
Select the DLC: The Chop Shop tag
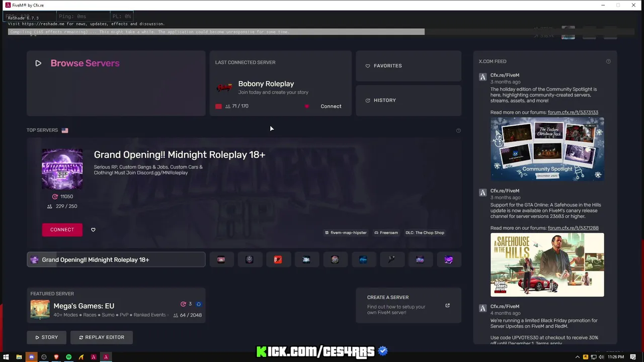point(425,233)
